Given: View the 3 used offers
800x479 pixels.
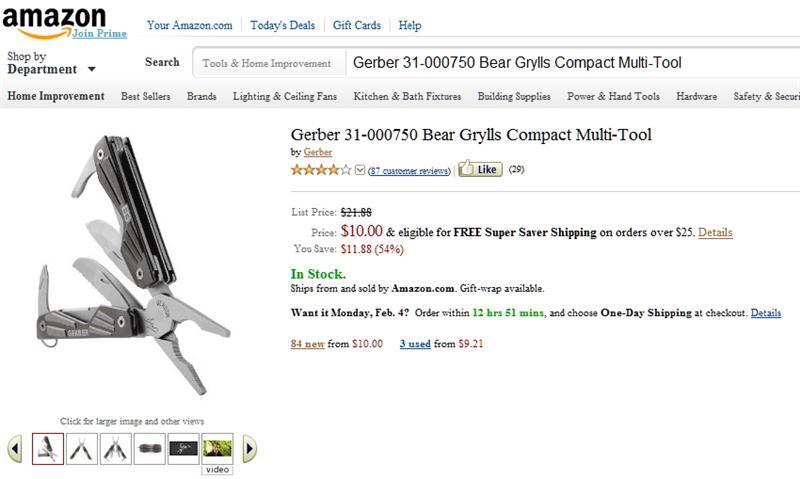Looking at the screenshot, I should [415, 344].
